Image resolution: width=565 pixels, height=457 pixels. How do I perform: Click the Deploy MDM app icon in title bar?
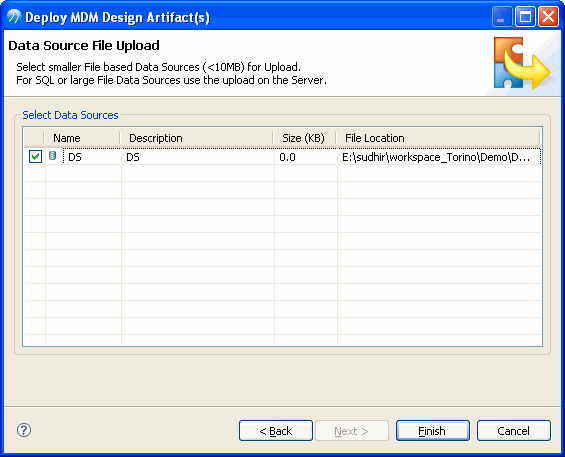coord(14,17)
